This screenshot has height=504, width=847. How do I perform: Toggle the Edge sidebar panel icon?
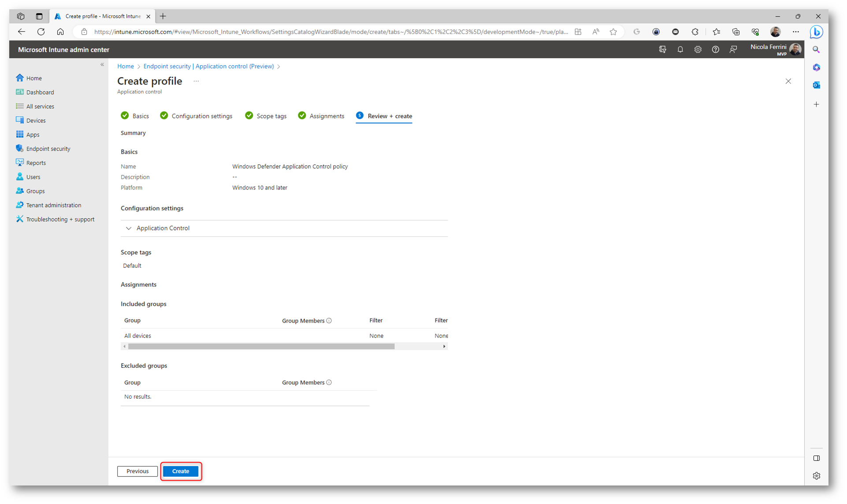click(x=816, y=458)
